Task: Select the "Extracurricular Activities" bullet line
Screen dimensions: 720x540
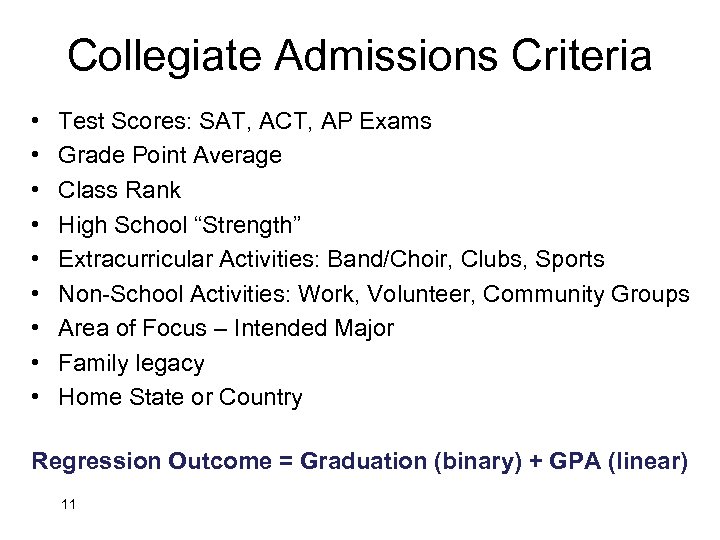Action: coord(331,260)
